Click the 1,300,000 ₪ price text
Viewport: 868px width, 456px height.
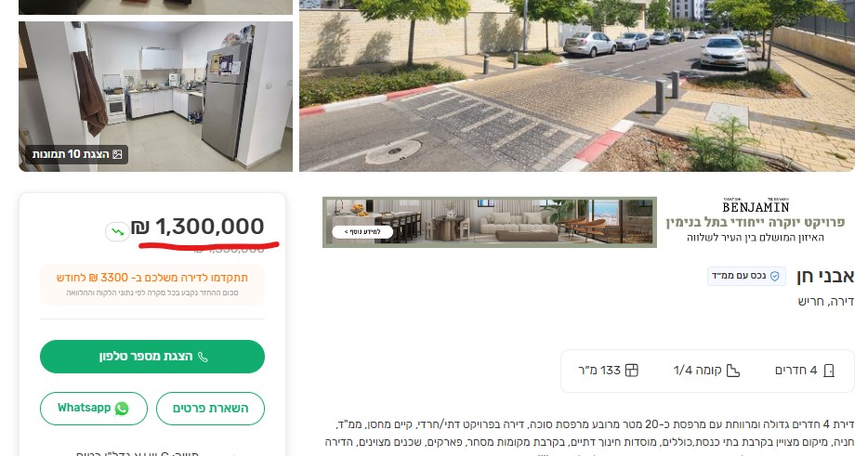coord(198,227)
